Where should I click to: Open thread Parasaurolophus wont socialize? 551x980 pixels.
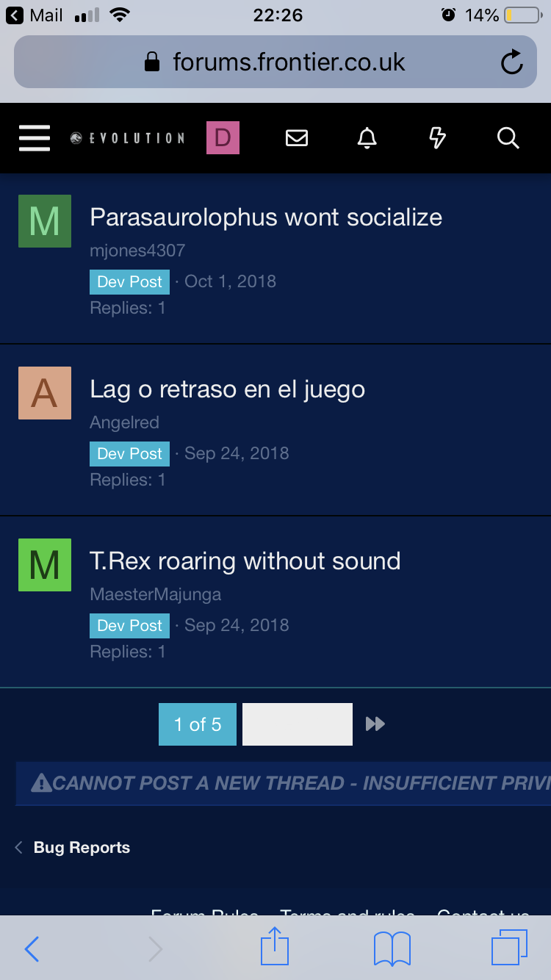266,217
